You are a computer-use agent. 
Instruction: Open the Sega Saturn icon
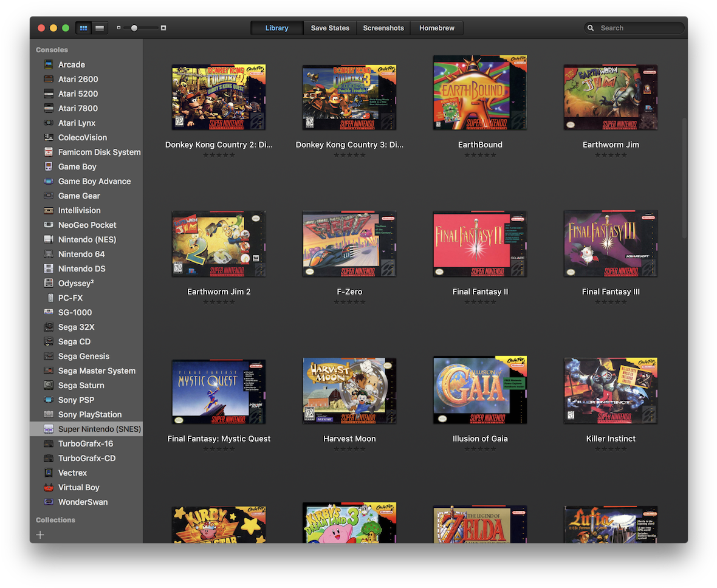(49, 386)
